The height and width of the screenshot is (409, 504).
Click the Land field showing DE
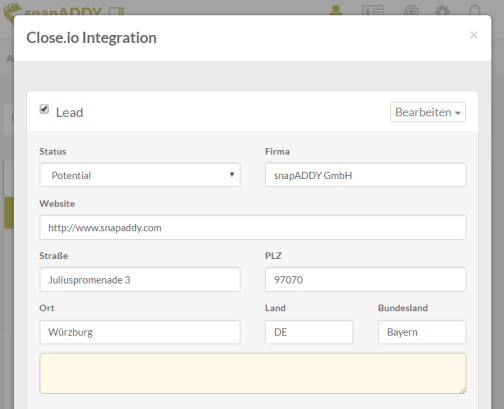(x=309, y=332)
